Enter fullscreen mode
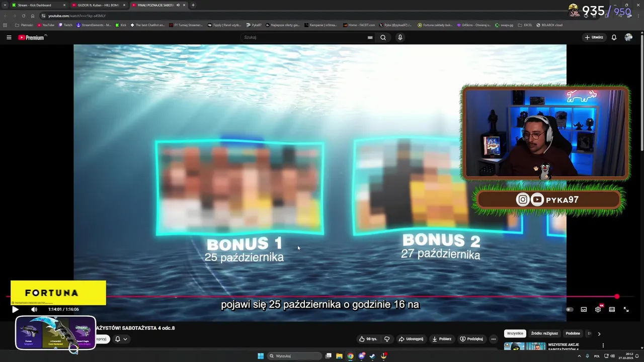 [x=626, y=310]
